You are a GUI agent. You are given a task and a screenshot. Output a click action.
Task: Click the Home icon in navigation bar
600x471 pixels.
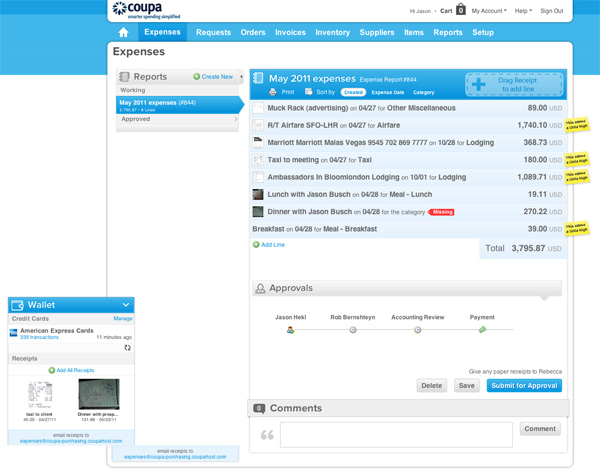(x=124, y=33)
